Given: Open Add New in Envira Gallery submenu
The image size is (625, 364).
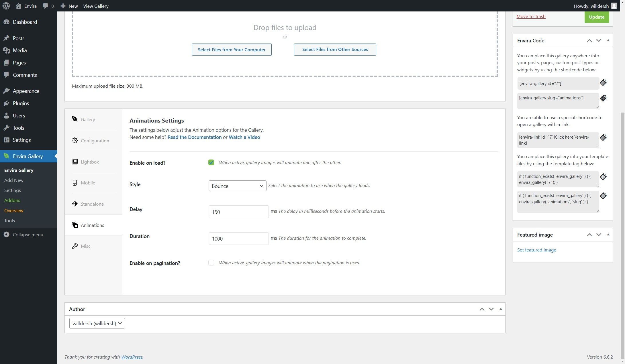Looking at the screenshot, I should (14, 180).
